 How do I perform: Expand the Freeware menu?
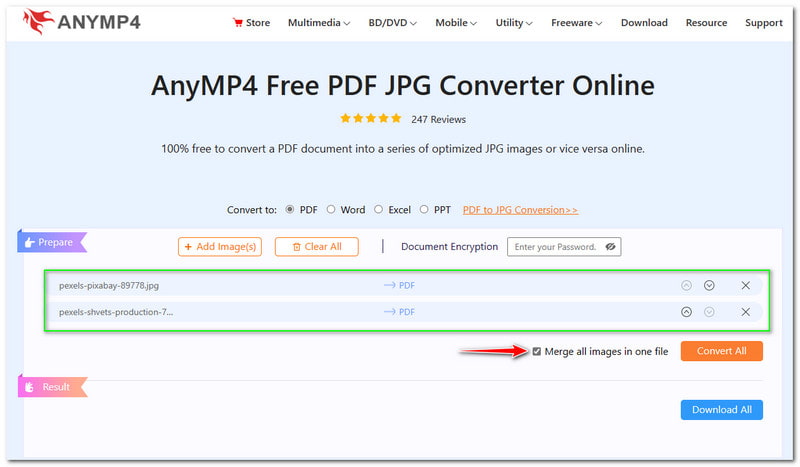point(577,22)
